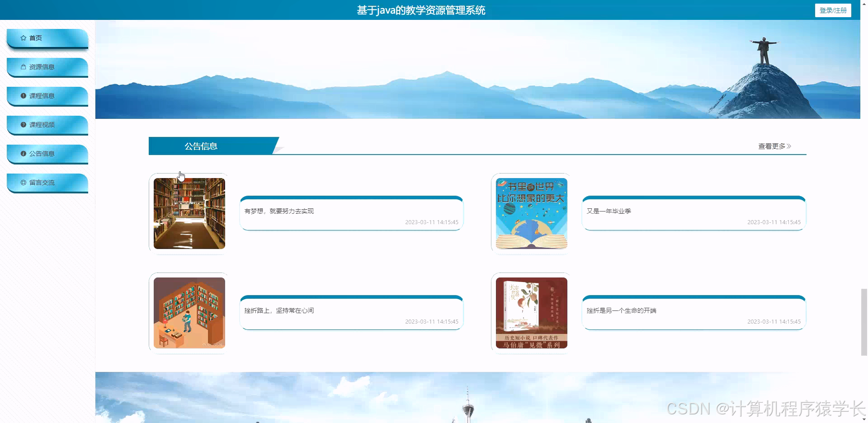This screenshot has height=423, width=868.
Task: Click the lock icon on 资源信息 menu
Action: click(23, 66)
